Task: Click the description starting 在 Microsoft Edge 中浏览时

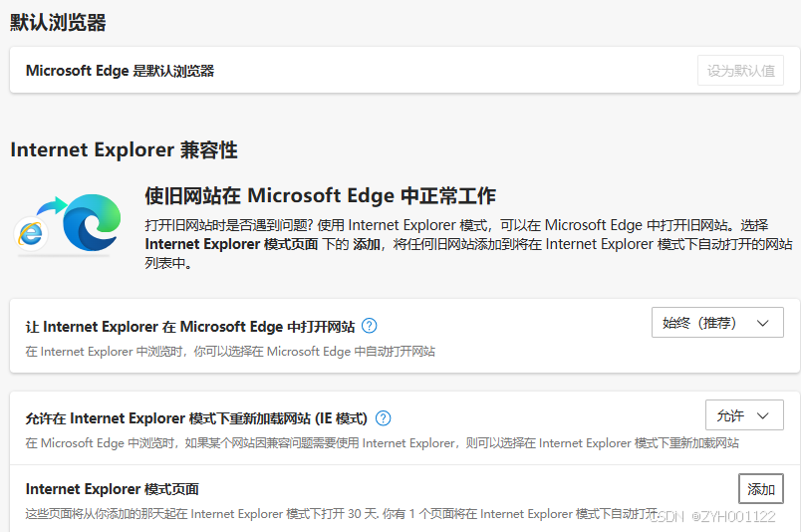Action: pyautogui.click(x=383, y=443)
